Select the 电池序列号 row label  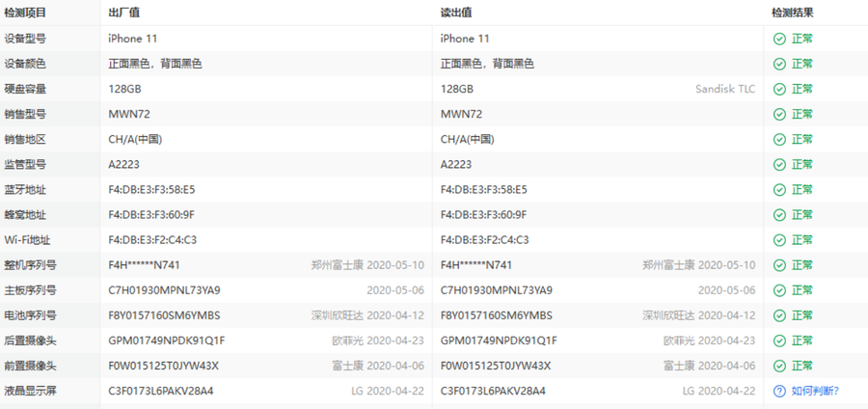pyautogui.click(x=31, y=315)
